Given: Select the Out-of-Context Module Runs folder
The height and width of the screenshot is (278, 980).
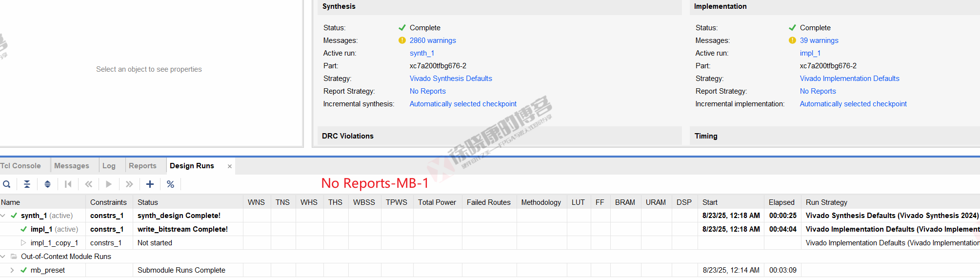Looking at the screenshot, I should click(66, 257).
